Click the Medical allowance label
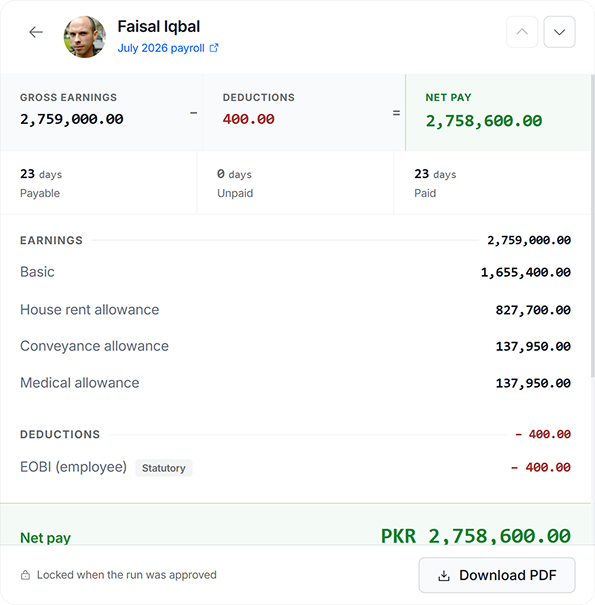595x605 pixels. click(x=79, y=383)
